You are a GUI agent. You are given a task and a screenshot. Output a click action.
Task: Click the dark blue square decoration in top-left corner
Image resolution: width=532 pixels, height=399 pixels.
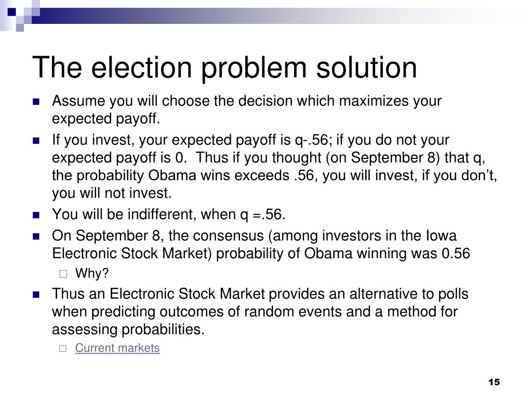pyautogui.click(x=11, y=12)
